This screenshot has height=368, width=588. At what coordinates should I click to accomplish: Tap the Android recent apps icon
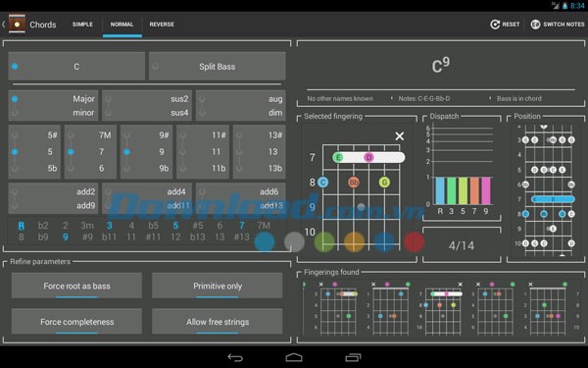point(353,357)
